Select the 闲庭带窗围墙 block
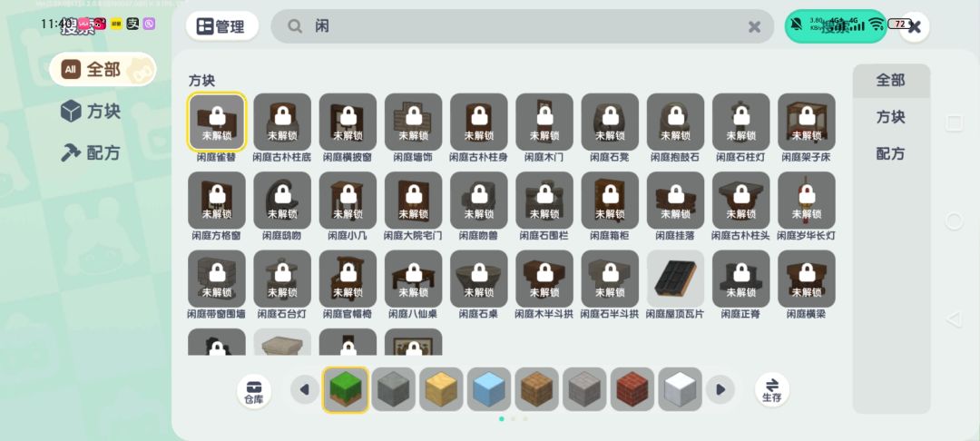The image size is (980, 441). 217,279
